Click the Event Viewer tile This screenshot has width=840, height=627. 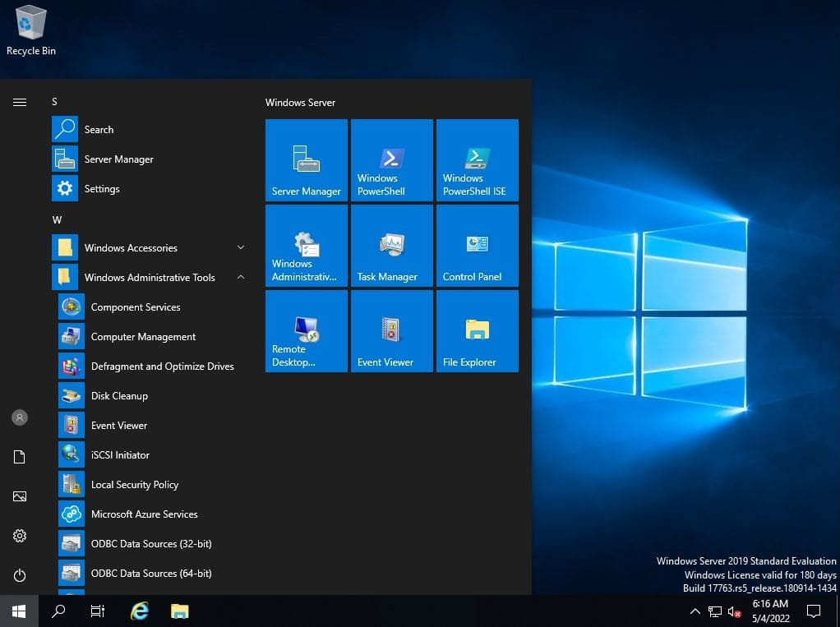tap(391, 331)
